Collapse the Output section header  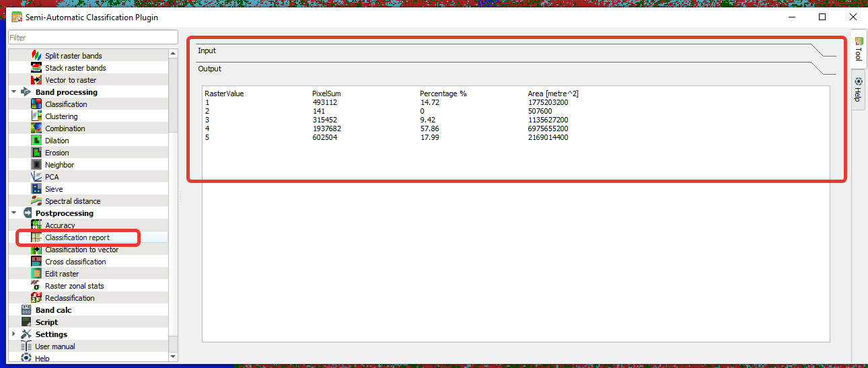[x=516, y=69]
